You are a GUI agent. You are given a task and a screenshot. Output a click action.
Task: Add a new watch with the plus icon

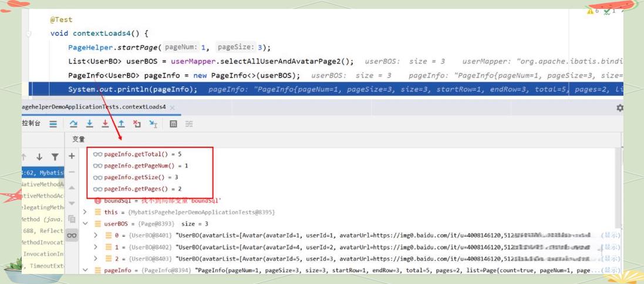[x=72, y=156]
